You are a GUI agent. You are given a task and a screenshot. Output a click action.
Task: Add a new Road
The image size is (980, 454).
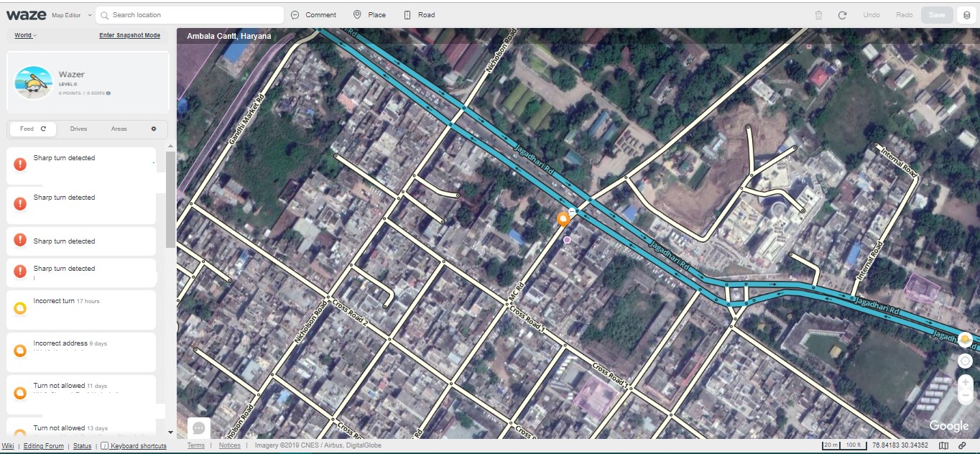[419, 15]
